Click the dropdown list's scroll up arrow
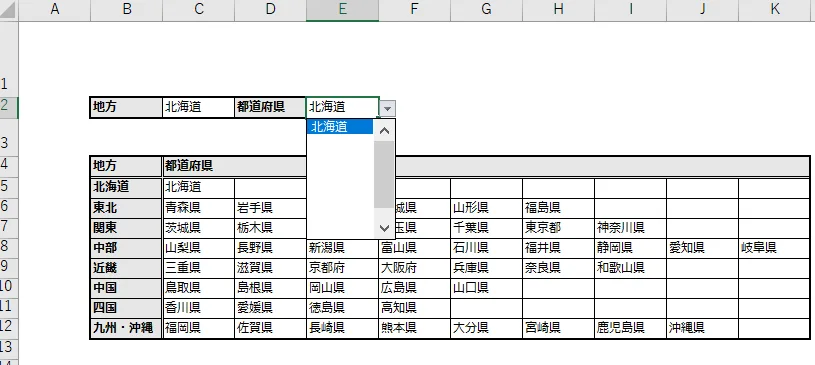This screenshot has width=815, height=365. coord(385,131)
